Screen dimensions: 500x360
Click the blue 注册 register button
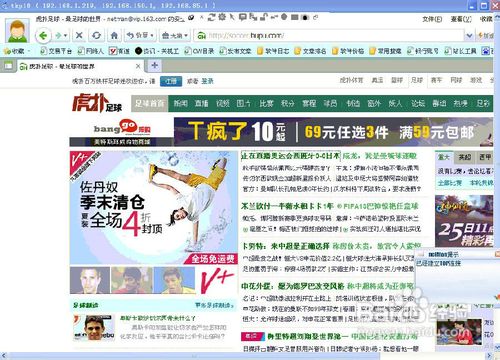click(x=171, y=81)
